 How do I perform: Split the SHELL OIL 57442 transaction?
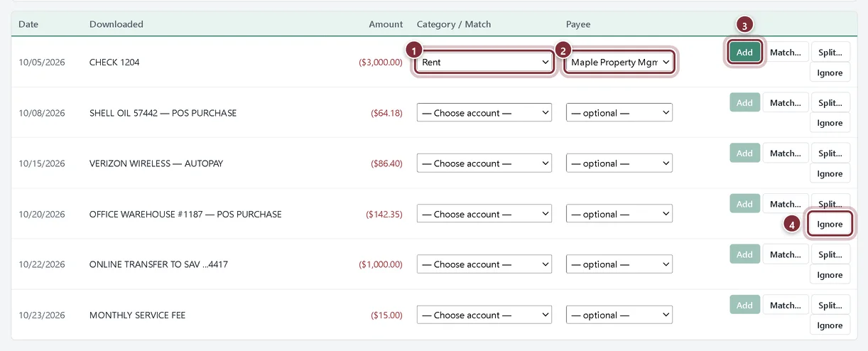[x=830, y=103]
